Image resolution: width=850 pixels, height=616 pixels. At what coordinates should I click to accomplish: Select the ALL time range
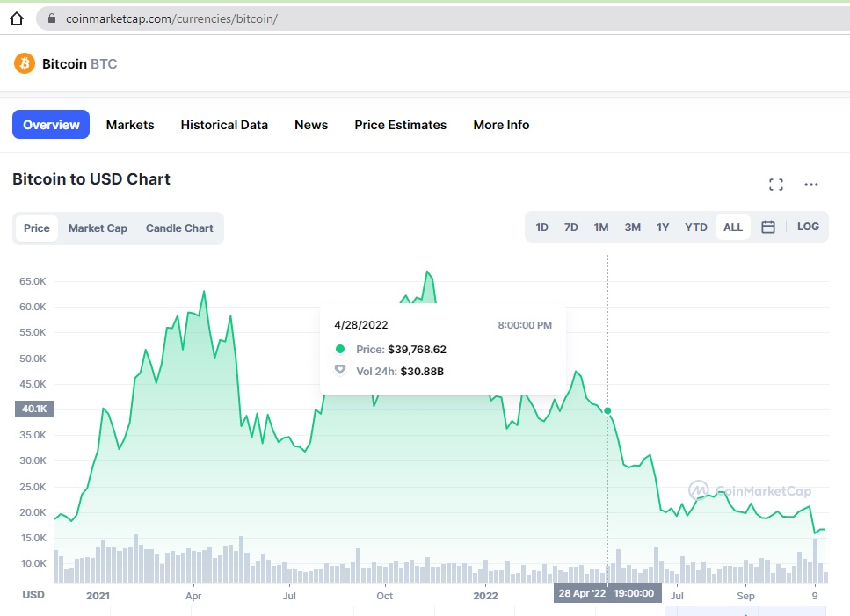pos(733,227)
